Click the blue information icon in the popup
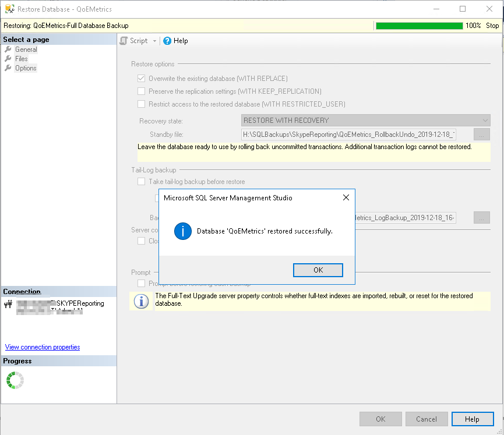 click(183, 231)
